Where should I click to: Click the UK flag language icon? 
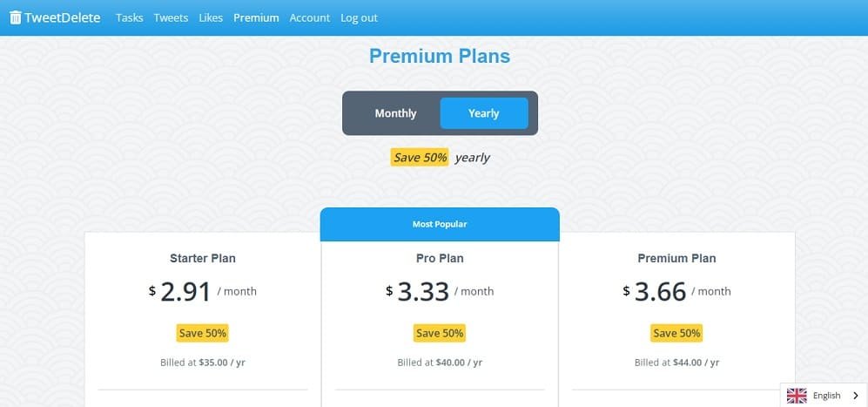point(797,396)
